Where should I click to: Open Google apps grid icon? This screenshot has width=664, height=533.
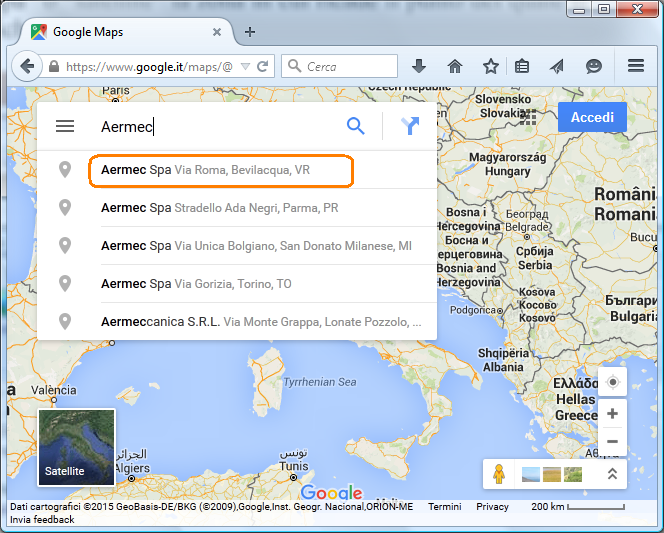[x=528, y=117]
